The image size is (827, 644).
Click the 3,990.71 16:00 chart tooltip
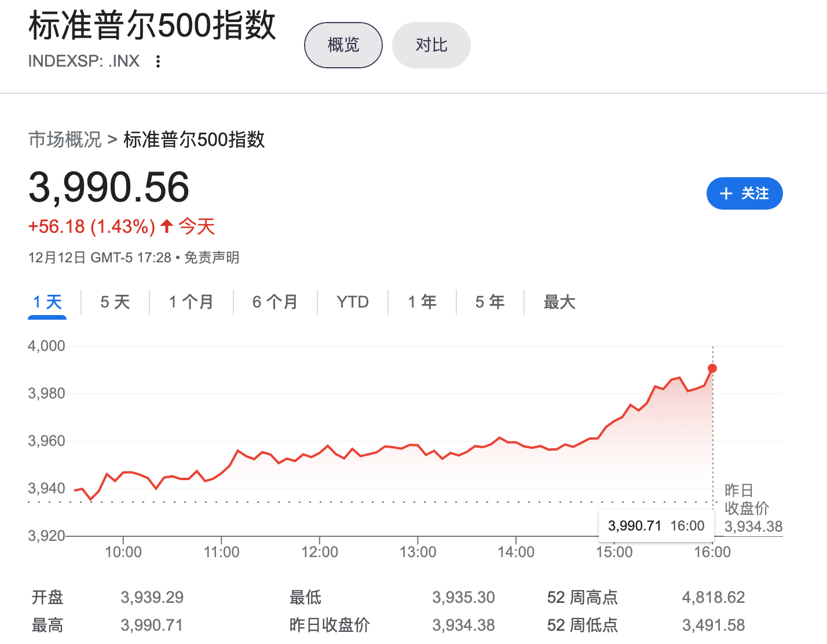pyautogui.click(x=656, y=526)
